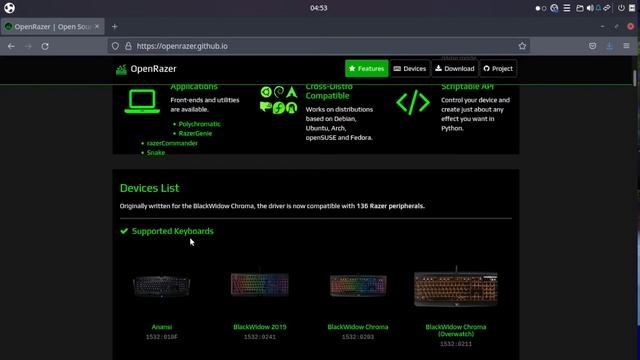Click the browser icon in the system tray
Screen dimensions: 640x360
pos(554,8)
